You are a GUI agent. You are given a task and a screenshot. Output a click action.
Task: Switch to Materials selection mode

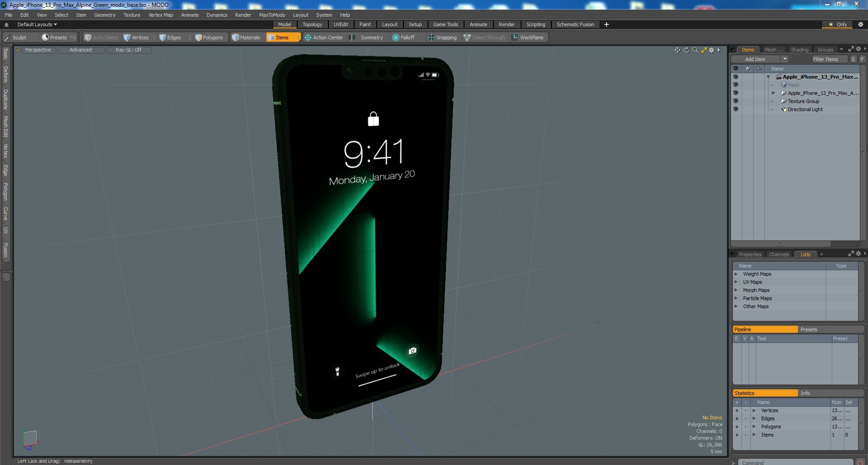tap(246, 38)
